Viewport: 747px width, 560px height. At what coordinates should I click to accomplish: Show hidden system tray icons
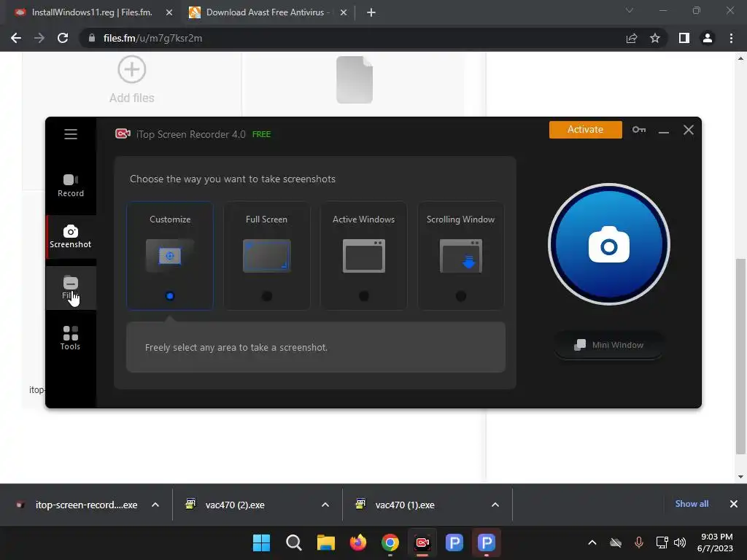coord(592,542)
